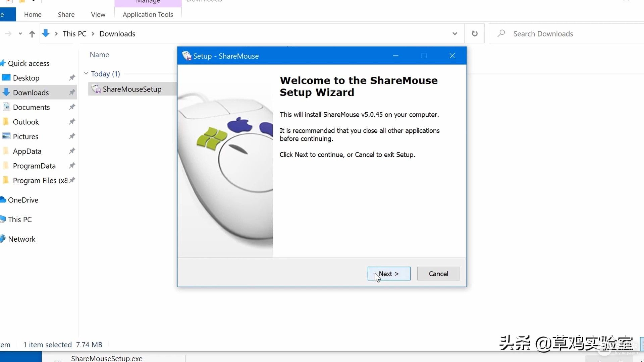Click the ShareMouse setup title bar icon

186,56
